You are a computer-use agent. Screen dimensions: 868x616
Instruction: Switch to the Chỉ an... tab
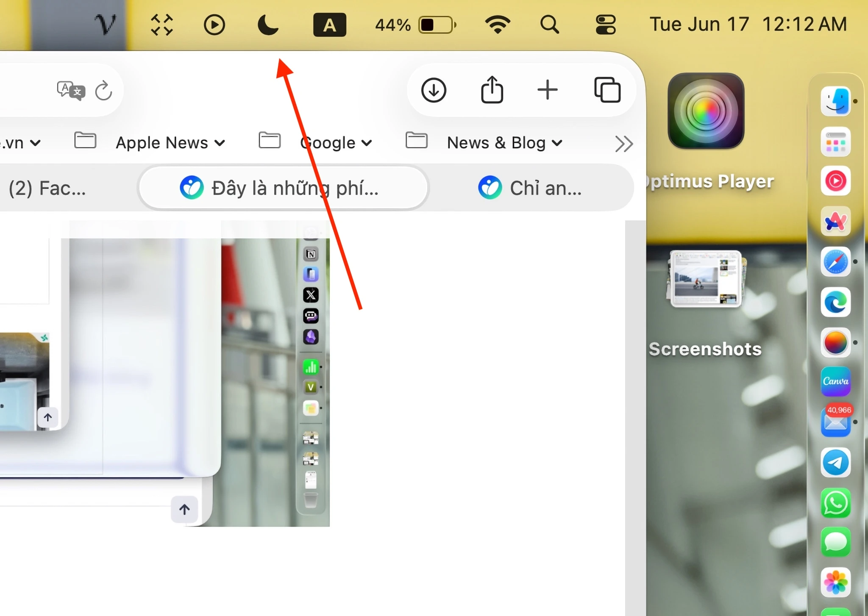coord(530,188)
